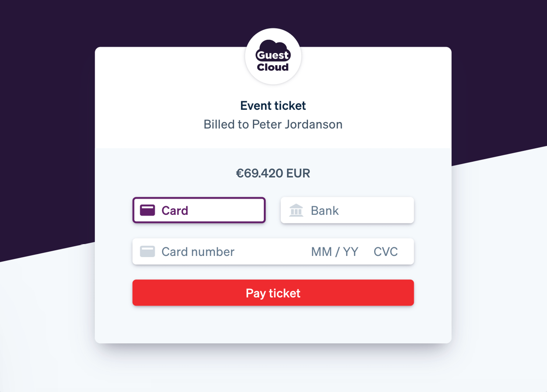
Task: Select the Card payment method
Action: (199, 210)
